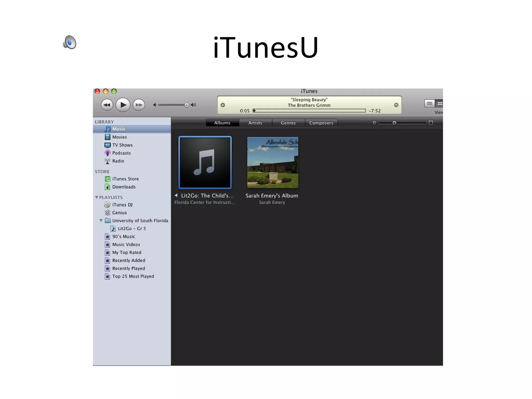Click the Play button
Image resolution: width=532 pixels, height=399 pixels.
[x=123, y=105]
